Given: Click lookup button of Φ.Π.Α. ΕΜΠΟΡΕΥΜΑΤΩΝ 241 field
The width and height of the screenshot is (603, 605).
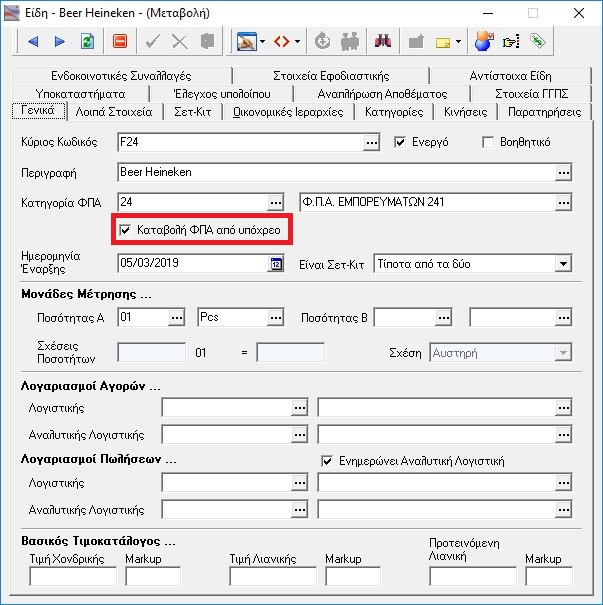Looking at the screenshot, I should pos(563,203).
